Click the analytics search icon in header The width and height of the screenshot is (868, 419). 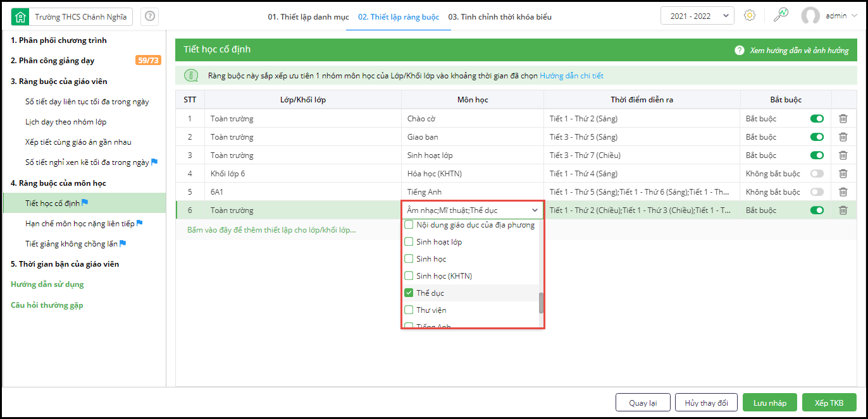pos(781,16)
